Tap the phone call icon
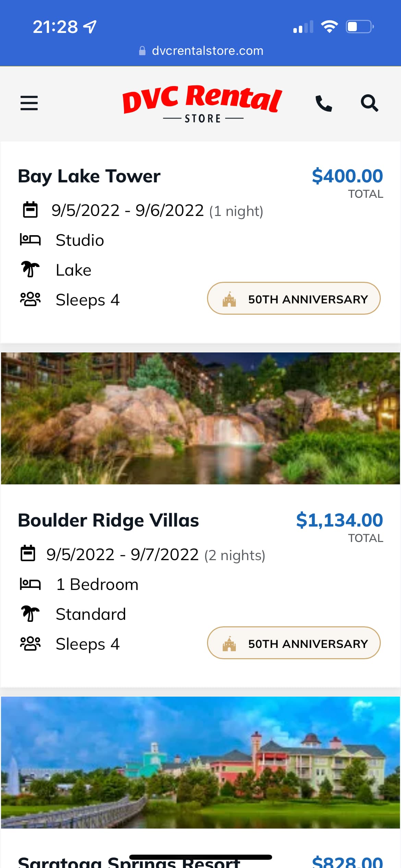 pyautogui.click(x=324, y=103)
